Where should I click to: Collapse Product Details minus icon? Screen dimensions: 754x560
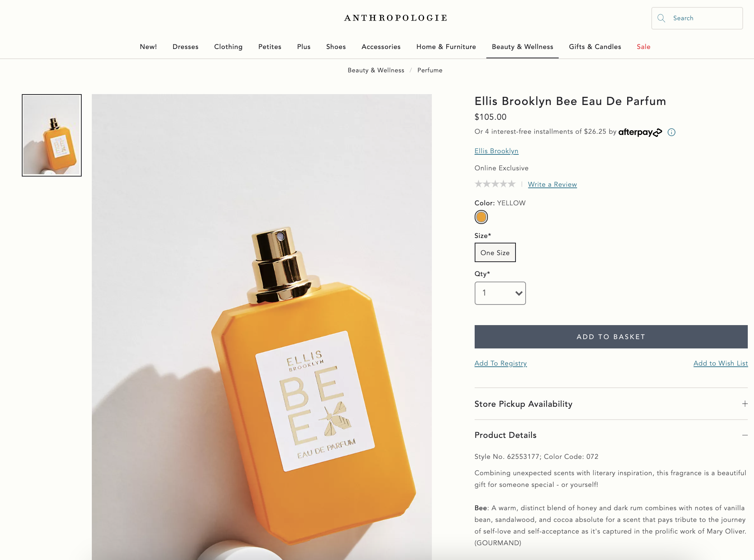(x=745, y=435)
